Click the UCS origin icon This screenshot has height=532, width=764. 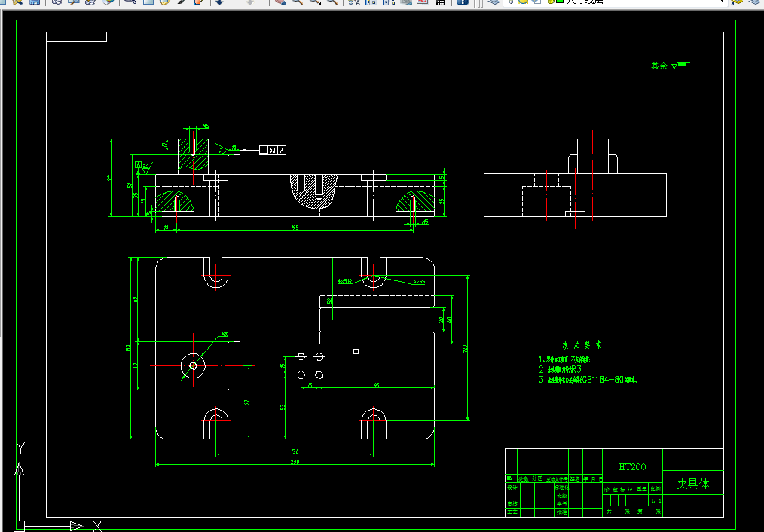(x=19, y=526)
